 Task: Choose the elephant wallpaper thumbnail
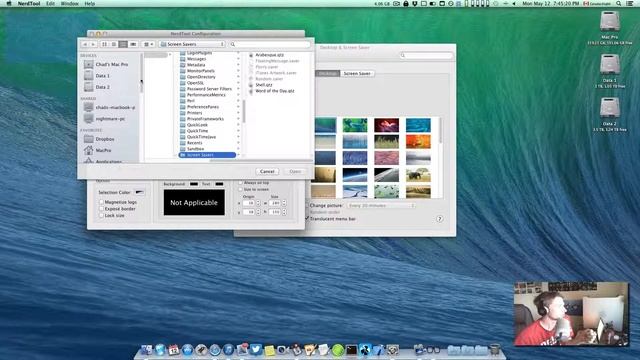click(418, 175)
